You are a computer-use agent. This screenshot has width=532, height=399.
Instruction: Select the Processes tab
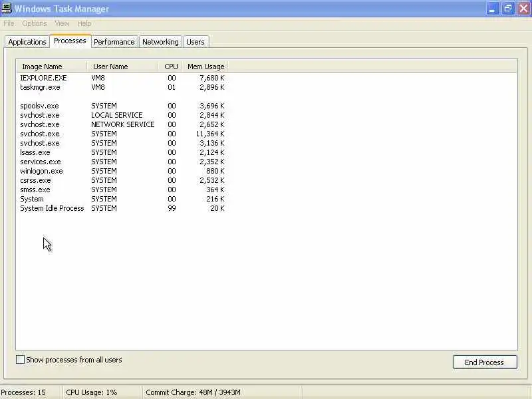pos(70,41)
